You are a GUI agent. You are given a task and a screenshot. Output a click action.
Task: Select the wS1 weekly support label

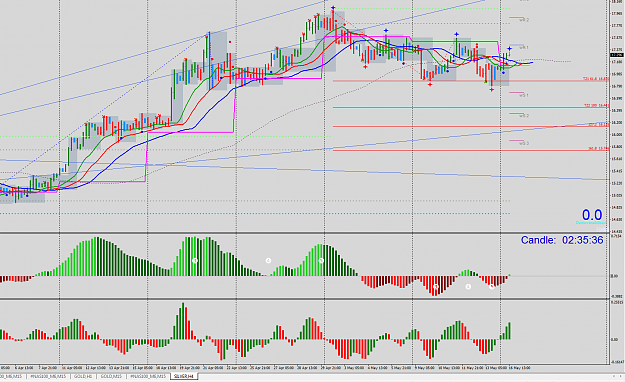pyautogui.click(x=524, y=95)
